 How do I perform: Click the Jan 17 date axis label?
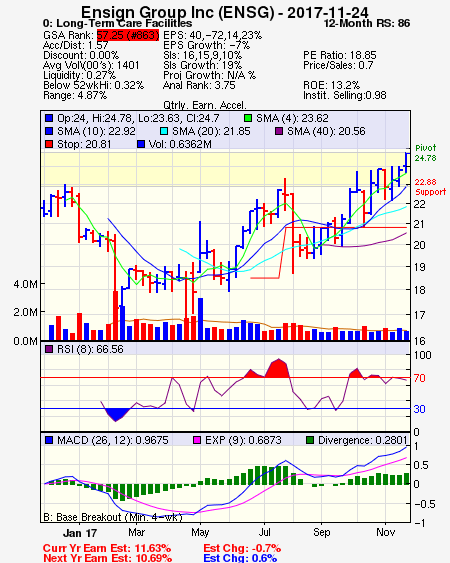coord(80,533)
